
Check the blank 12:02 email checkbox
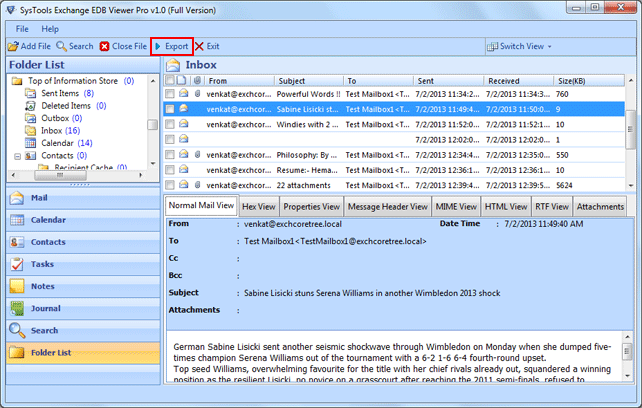[x=170, y=139]
